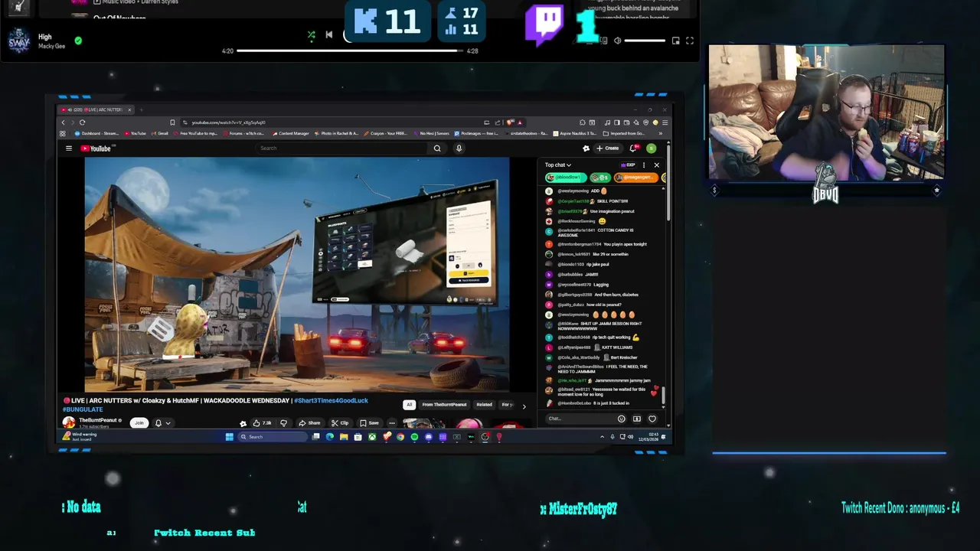This screenshot has height=551, width=980.
Task: Open a new browser tab with plus icon
Action: (141, 109)
